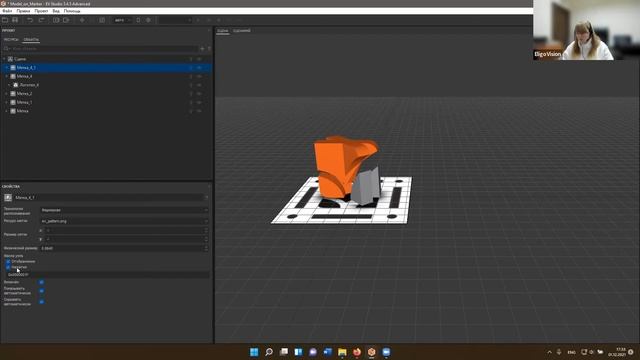This screenshot has height=360, width=640.
Task: Switch to the Сценарий viewport tab
Action: pos(242,31)
